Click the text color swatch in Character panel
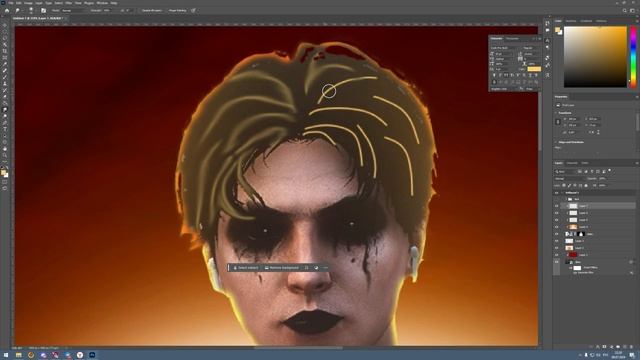Image resolution: width=640 pixels, height=360 pixels. pyautogui.click(x=534, y=69)
